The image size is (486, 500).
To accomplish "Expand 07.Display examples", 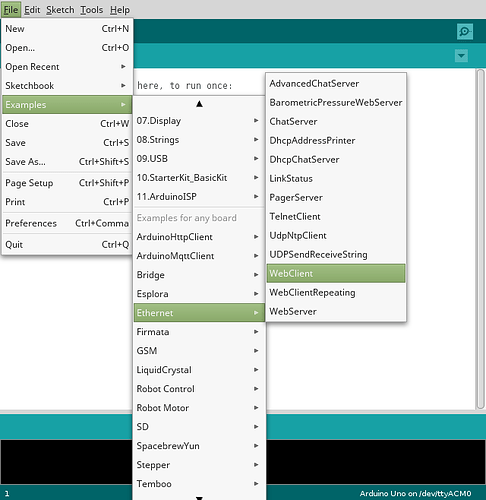I will coord(199,121).
